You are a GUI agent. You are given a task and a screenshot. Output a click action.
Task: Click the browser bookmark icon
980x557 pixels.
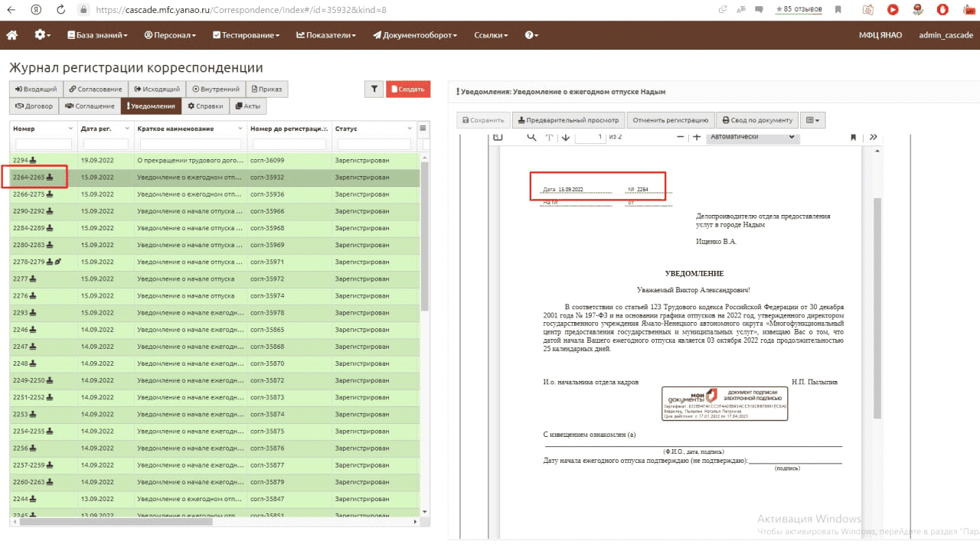pyautogui.click(x=838, y=9)
